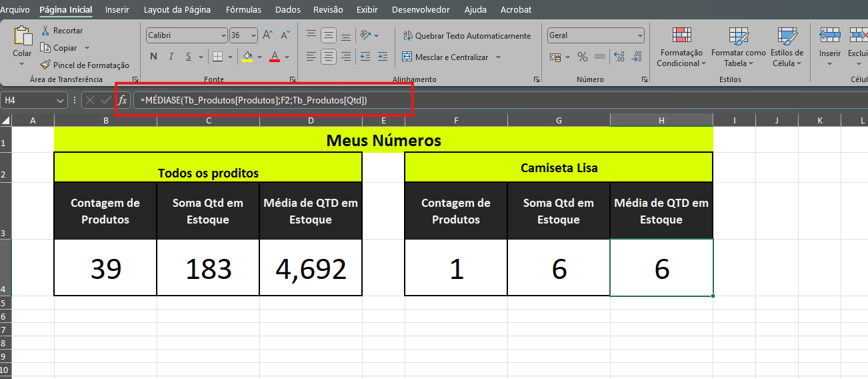Select row header 4
Image resolution: width=868 pixels, height=379 pixels.
coord(6,268)
